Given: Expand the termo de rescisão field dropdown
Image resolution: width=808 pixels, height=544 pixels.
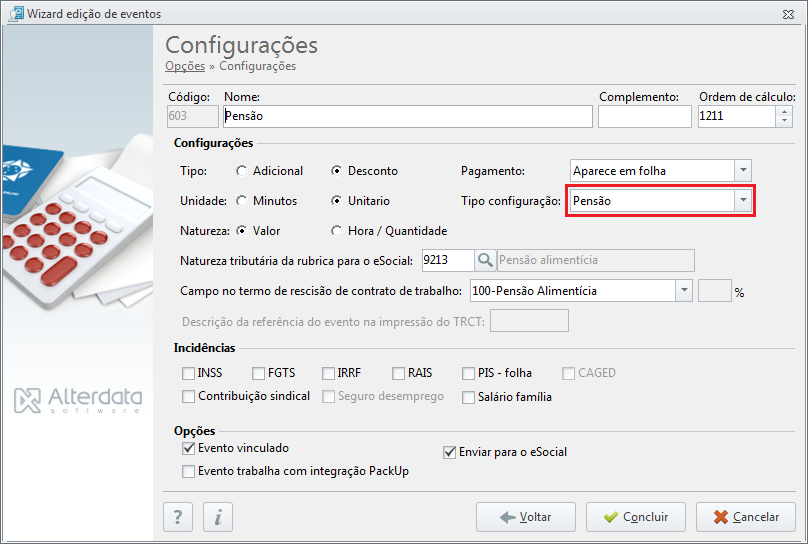Looking at the screenshot, I should 684,291.
